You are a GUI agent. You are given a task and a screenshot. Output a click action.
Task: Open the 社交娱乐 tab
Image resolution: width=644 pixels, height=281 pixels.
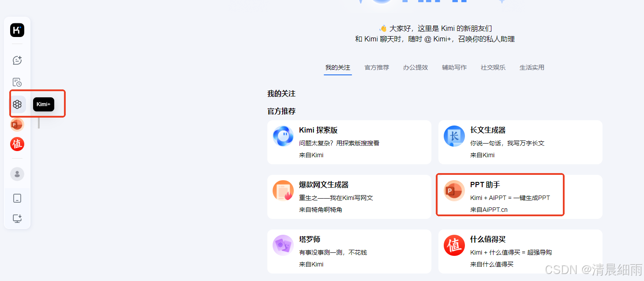[493, 67]
